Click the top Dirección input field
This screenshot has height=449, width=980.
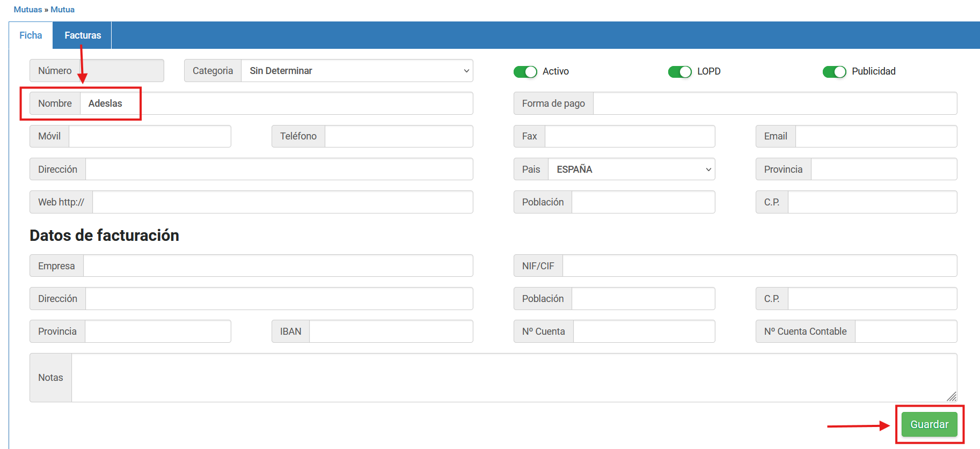279,170
